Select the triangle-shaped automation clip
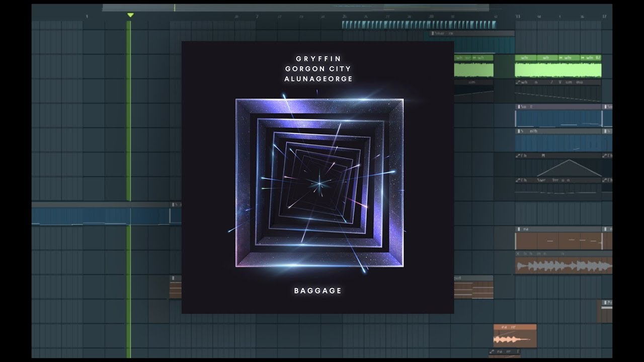Viewport: 644px width, 362px height. click(558, 165)
